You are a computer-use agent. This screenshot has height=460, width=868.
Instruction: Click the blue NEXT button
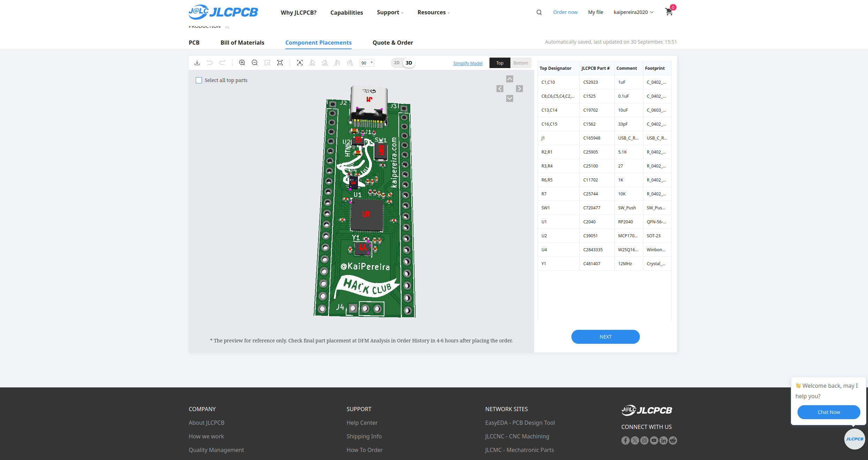pos(605,337)
